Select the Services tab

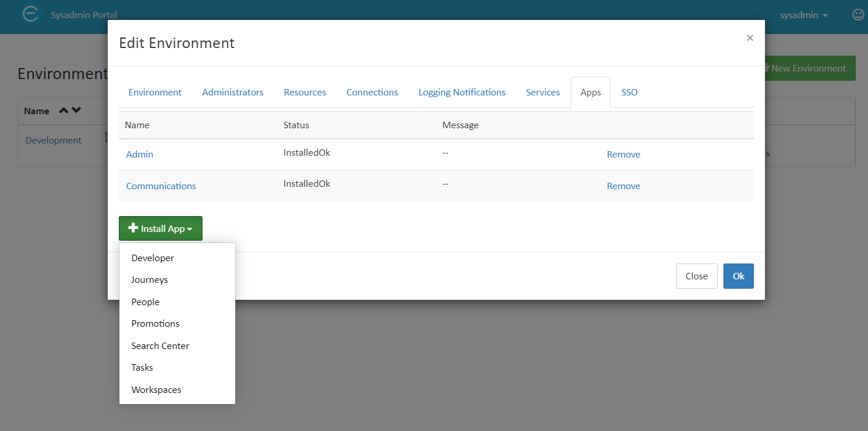tap(543, 93)
